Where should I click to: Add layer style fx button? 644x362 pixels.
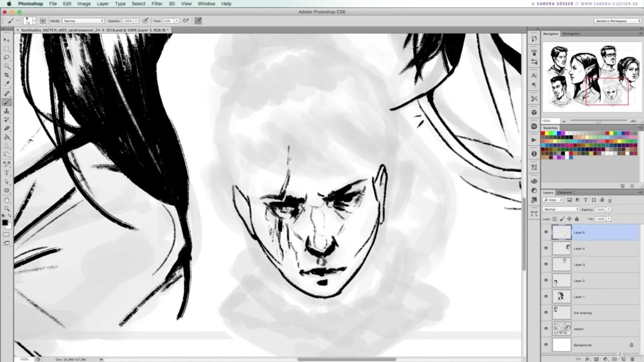(587, 359)
